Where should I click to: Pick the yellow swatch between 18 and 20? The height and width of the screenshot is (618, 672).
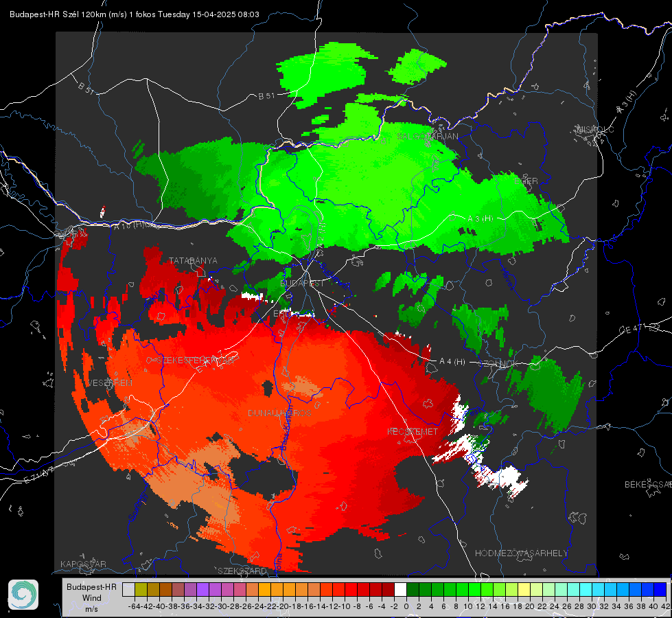524,590
